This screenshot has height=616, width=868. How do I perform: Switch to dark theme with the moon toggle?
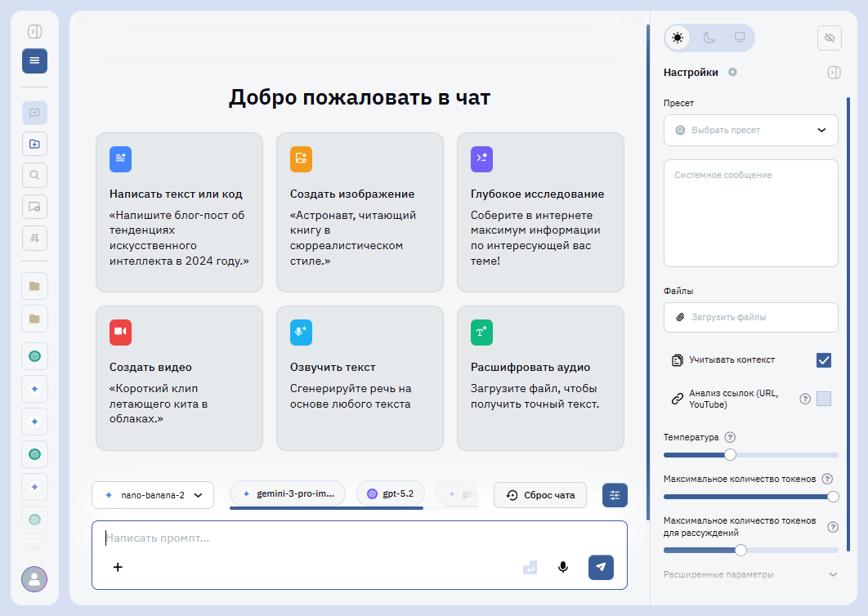[709, 38]
